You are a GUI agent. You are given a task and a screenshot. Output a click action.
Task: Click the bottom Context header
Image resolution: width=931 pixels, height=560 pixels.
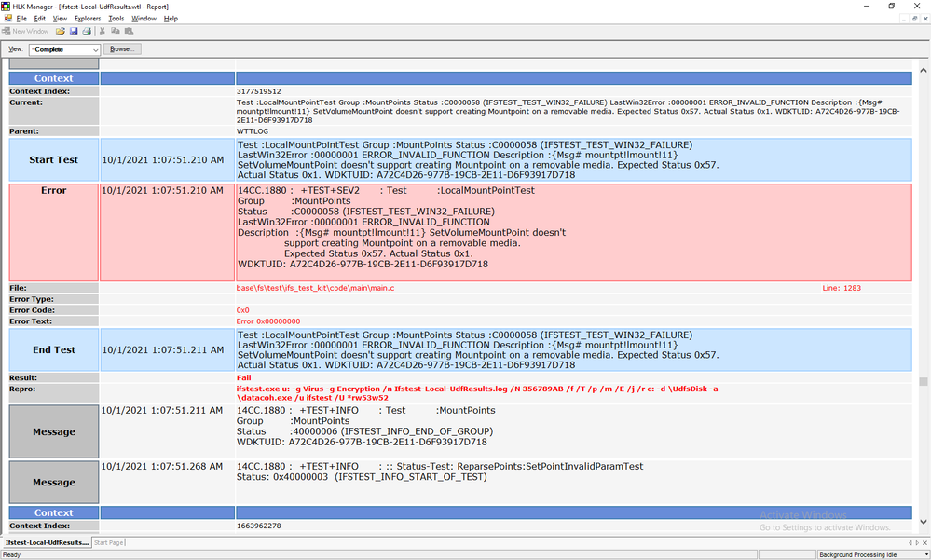click(53, 512)
